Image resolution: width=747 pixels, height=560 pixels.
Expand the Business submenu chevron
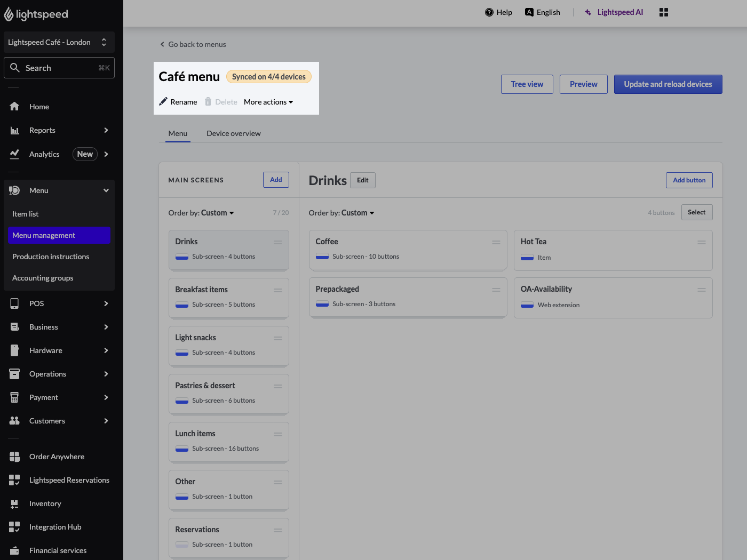[x=106, y=327]
